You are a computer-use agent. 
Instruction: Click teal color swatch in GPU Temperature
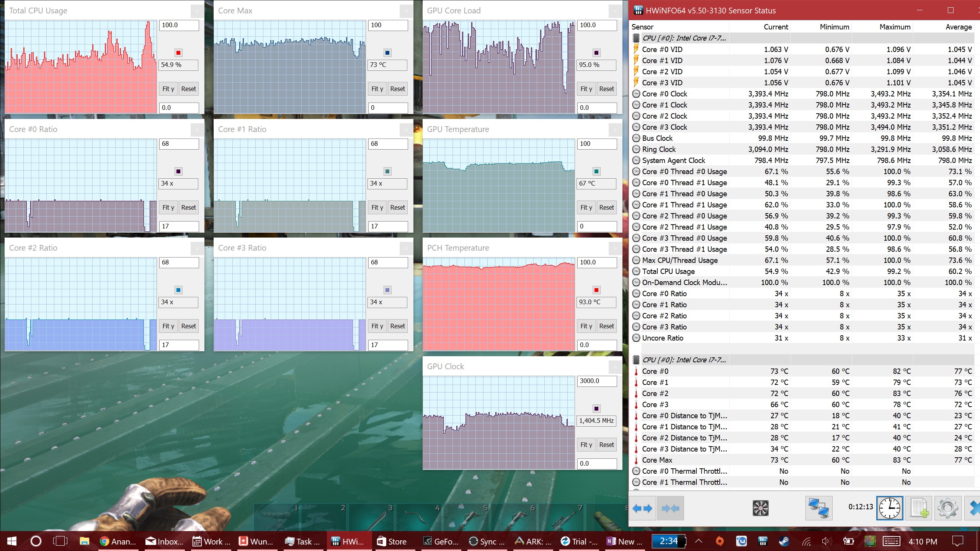[x=596, y=171]
